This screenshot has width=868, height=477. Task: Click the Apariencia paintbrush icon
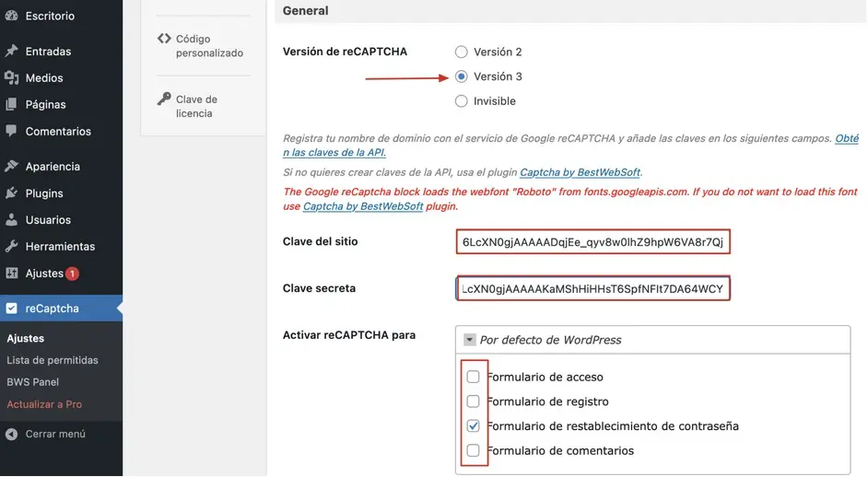tap(11, 167)
